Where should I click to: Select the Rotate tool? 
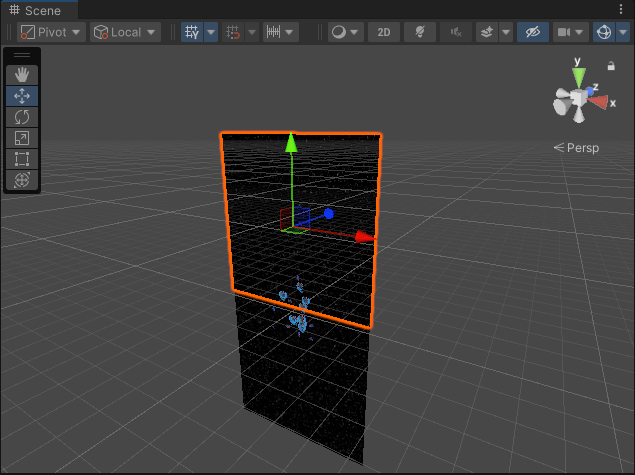(22, 117)
